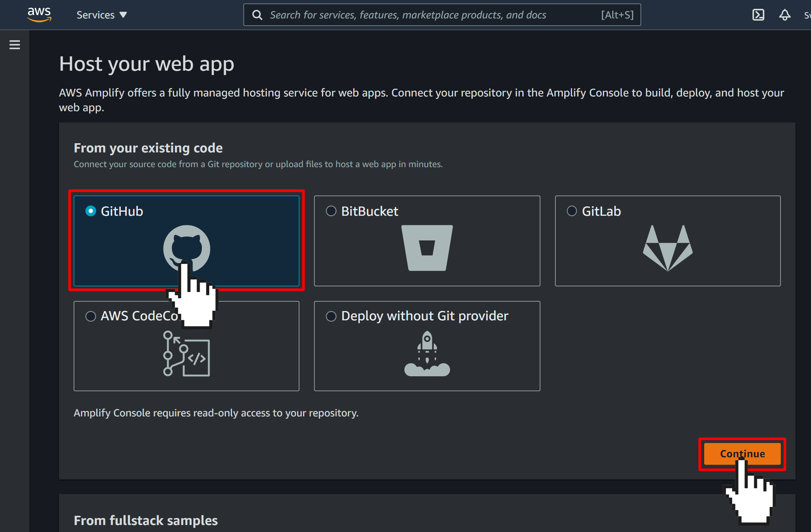Viewport: 811px width, 532px height.
Task: Select AWS CodeCommit as source provider
Action: (x=91, y=316)
